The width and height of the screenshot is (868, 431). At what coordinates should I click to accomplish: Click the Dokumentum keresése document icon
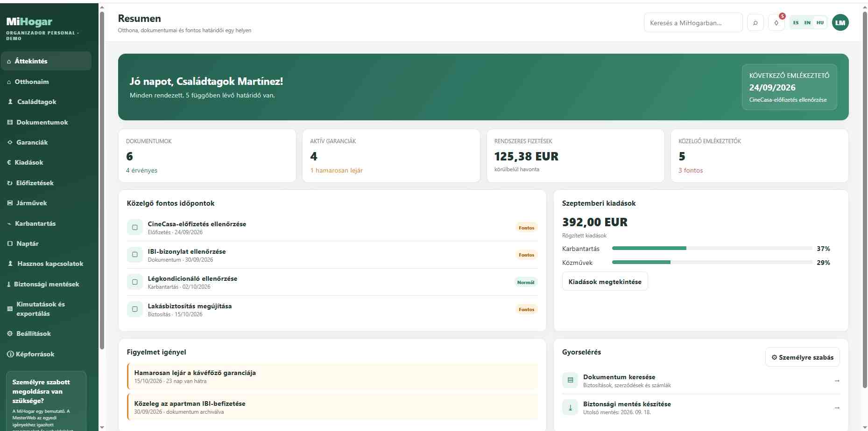[x=570, y=380]
